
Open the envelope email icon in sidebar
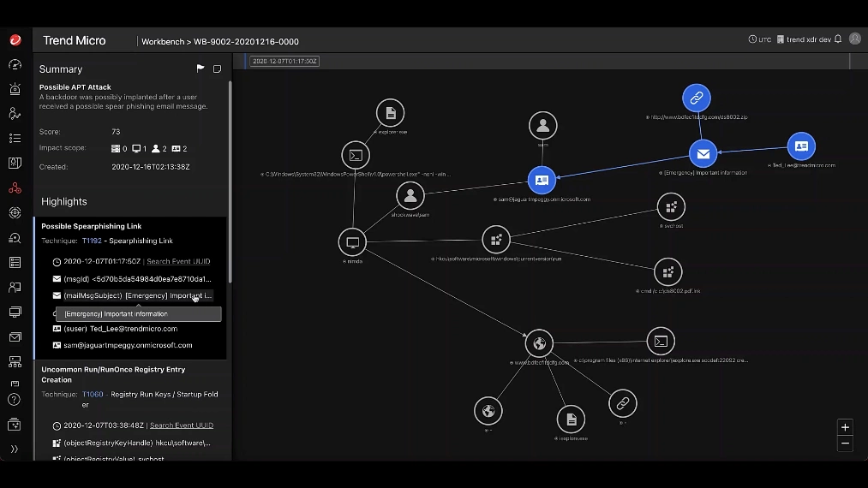15,337
